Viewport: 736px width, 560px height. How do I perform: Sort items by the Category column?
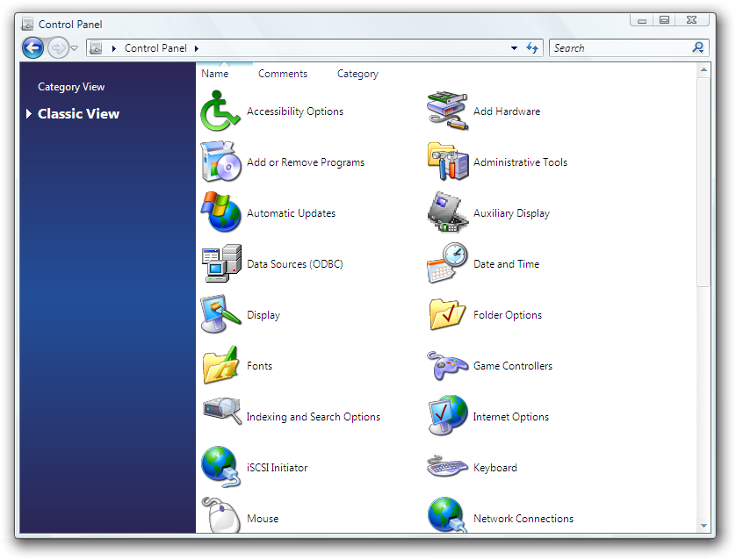(357, 74)
